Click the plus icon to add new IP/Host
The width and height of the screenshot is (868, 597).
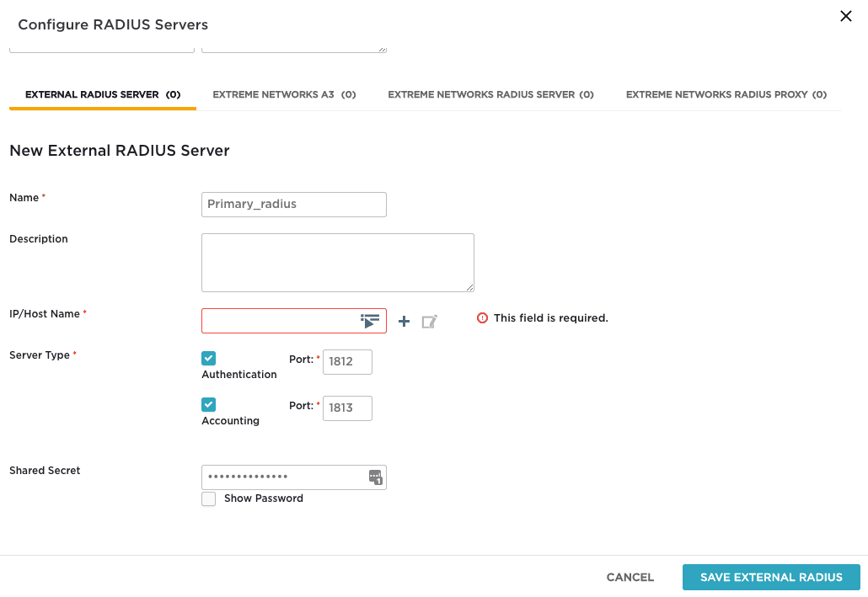click(404, 321)
